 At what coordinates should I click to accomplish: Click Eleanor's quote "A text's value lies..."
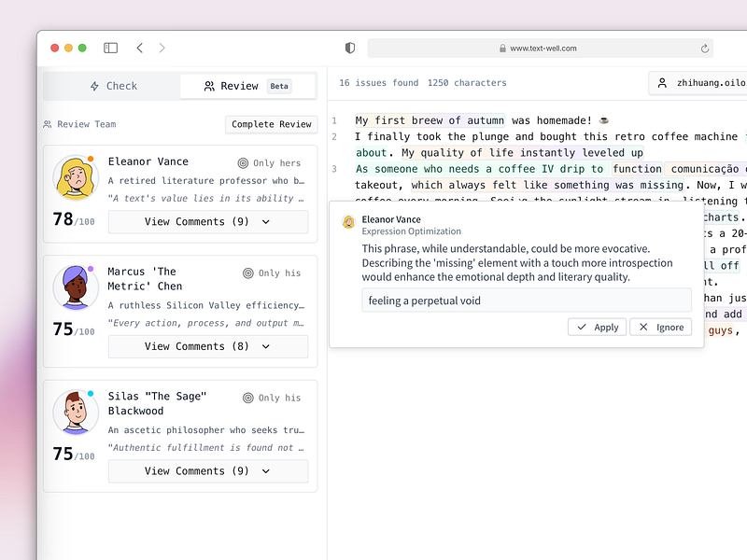coord(205,199)
